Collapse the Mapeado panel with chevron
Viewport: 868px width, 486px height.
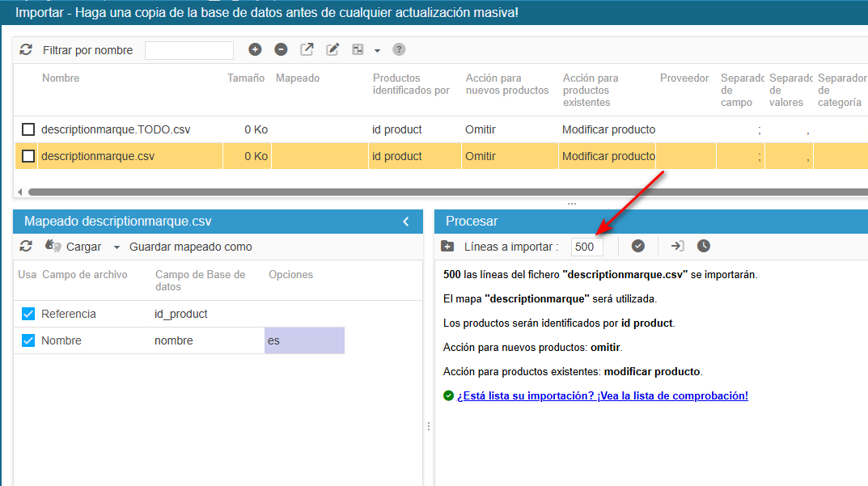coord(406,222)
